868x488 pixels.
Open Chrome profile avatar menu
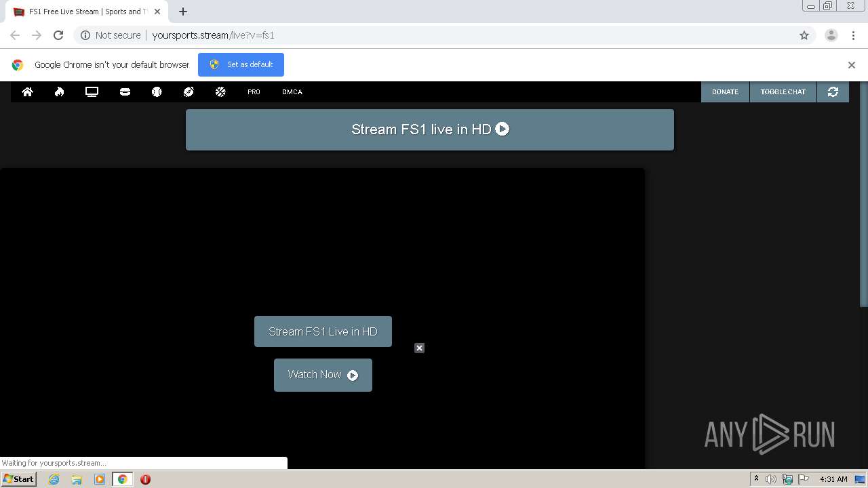point(831,35)
